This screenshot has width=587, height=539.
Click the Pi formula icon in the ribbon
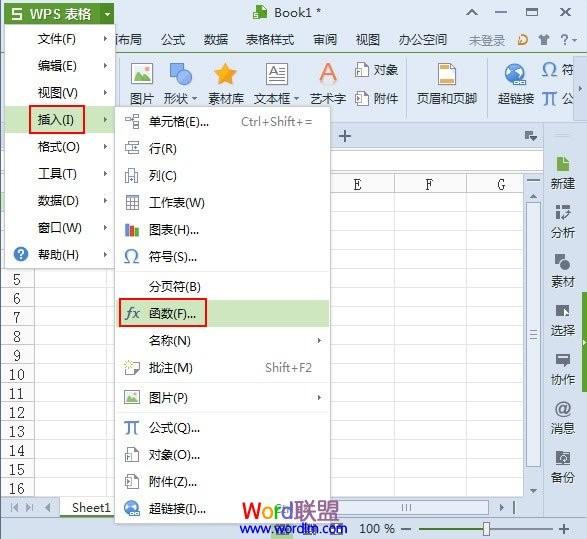[x=549, y=99]
